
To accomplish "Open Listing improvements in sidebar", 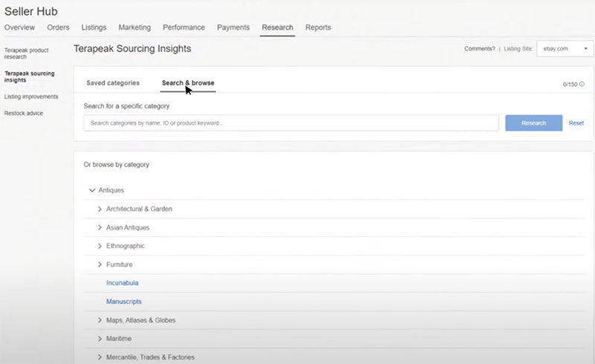I will coord(31,97).
